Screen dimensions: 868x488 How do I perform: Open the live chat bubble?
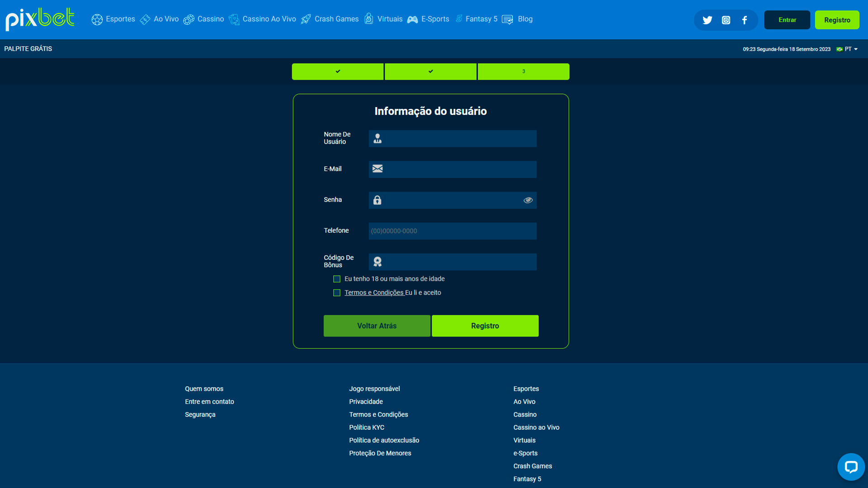[851, 467]
